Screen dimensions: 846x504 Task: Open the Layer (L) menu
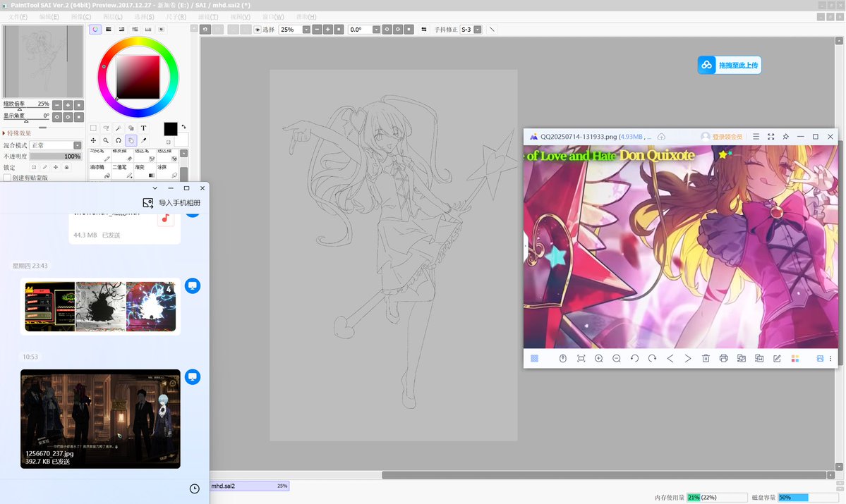click(113, 17)
